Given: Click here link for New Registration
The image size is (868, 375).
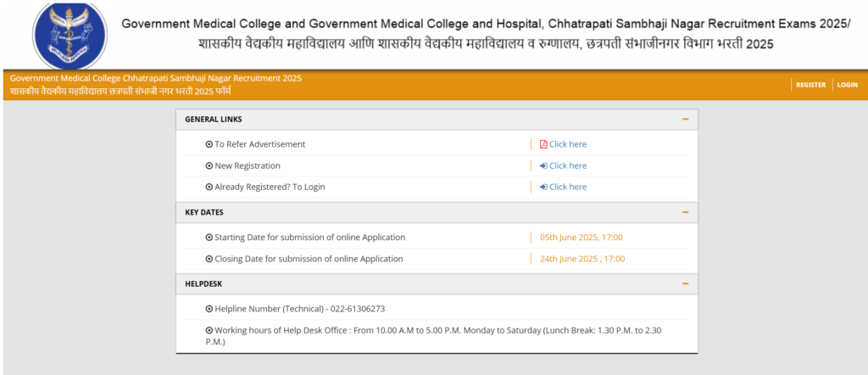Looking at the screenshot, I should 567,165.
